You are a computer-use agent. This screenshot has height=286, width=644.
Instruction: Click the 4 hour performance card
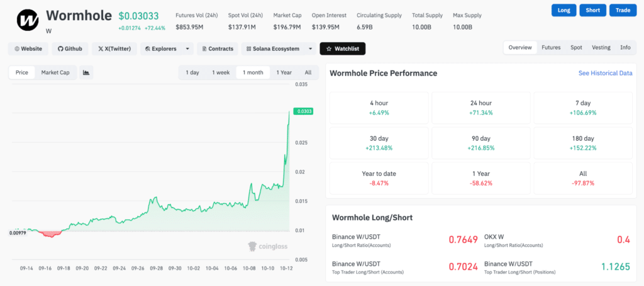[x=379, y=107]
